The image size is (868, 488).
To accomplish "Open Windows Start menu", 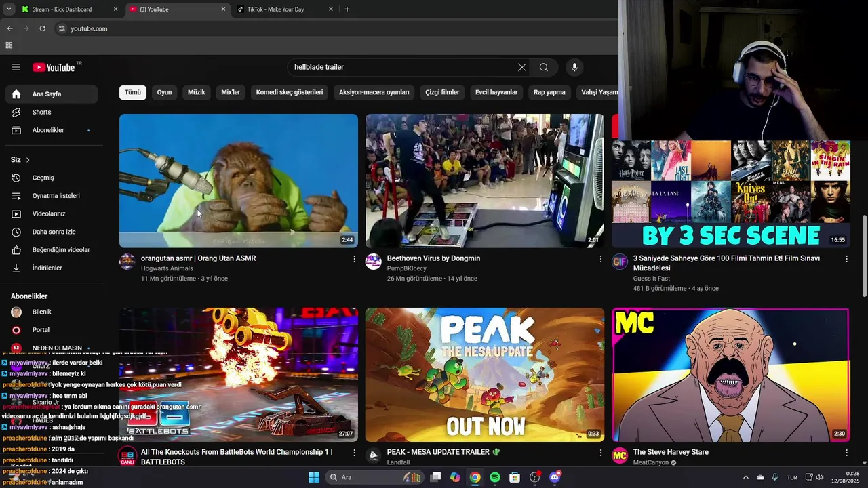I will [314, 477].
